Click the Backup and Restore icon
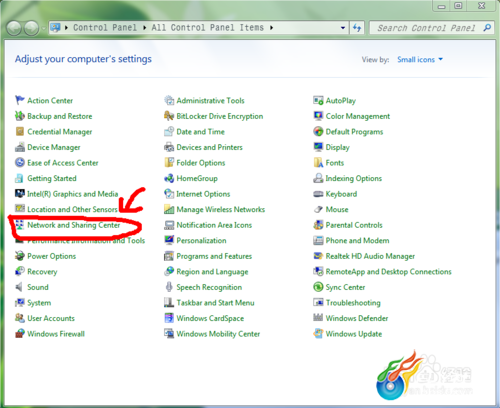The width and height of the screenshot is (500, 408). pos(20,116)
